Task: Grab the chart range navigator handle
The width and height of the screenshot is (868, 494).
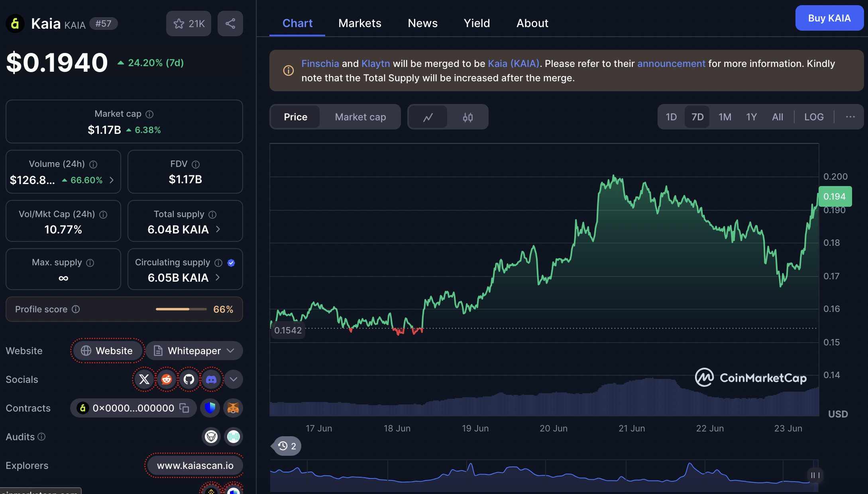Action: tap(815, 475)
